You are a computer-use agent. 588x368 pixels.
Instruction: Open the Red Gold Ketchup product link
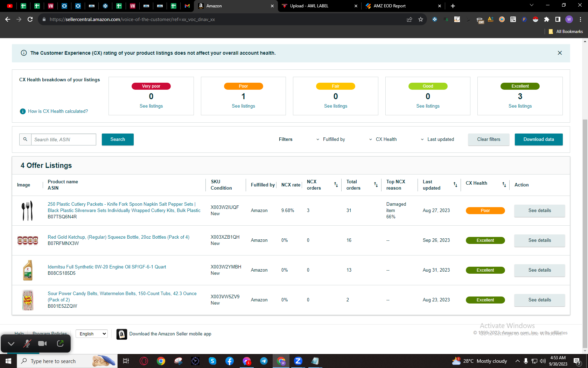(x=118, y=237)
